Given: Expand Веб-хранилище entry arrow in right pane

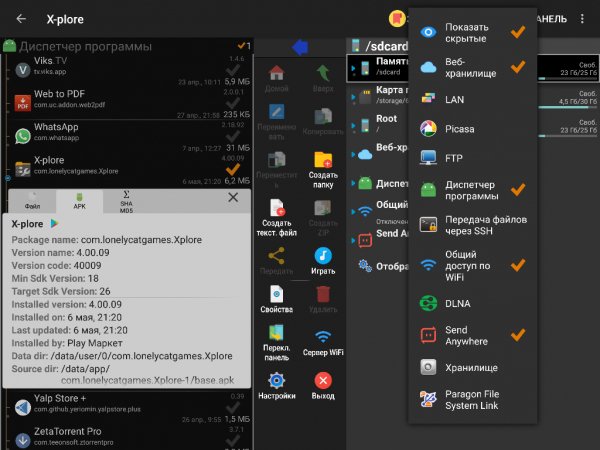Looking at the screenshot, I should (353, 154).
